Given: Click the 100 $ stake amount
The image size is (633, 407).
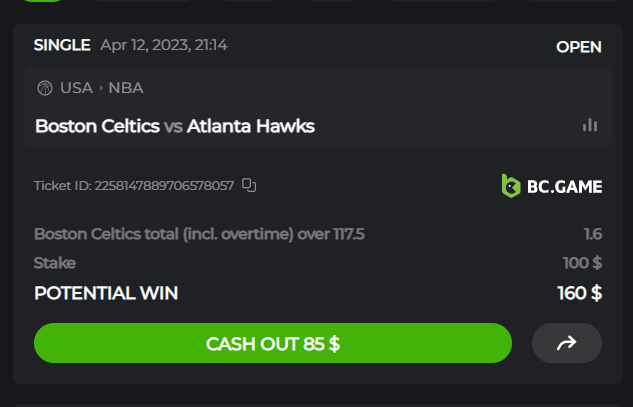Looking at the screenshot, I should pos(582,263).
